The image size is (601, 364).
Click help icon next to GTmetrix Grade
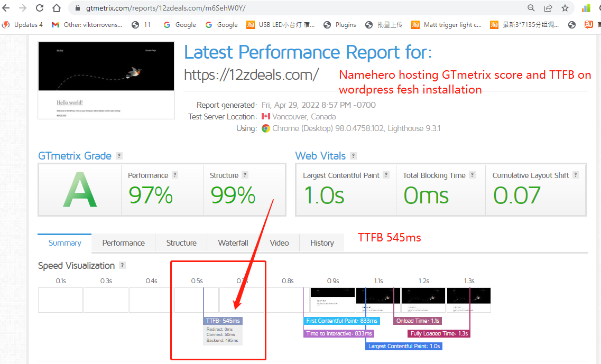click(x=119, y=156)
